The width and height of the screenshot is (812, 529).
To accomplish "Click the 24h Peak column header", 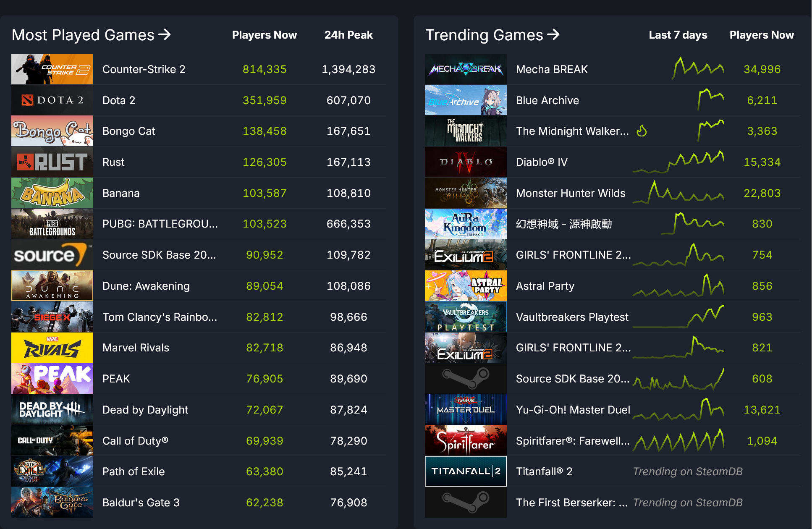I will tap(348, 35).
